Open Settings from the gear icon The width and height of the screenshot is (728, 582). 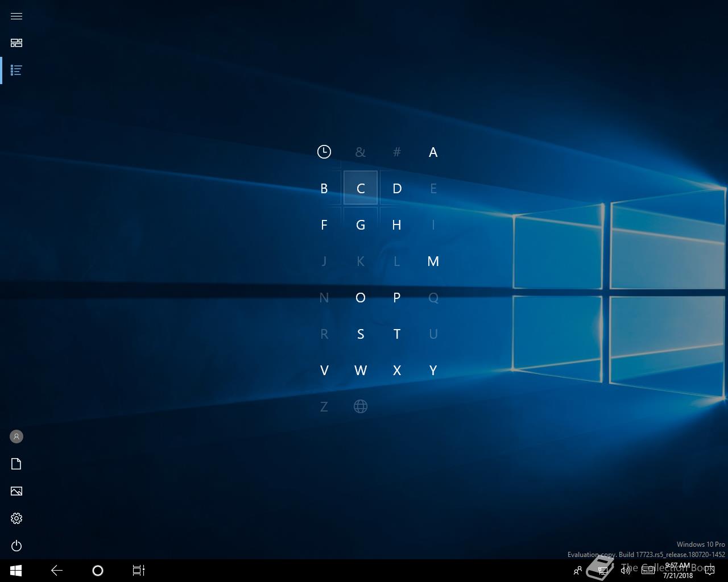[16, 518]
